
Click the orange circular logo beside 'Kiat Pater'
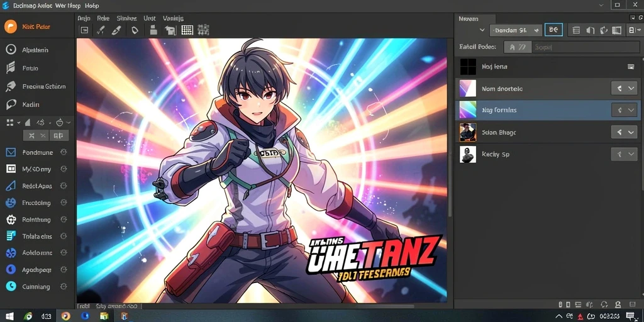(x=10, y=26)
